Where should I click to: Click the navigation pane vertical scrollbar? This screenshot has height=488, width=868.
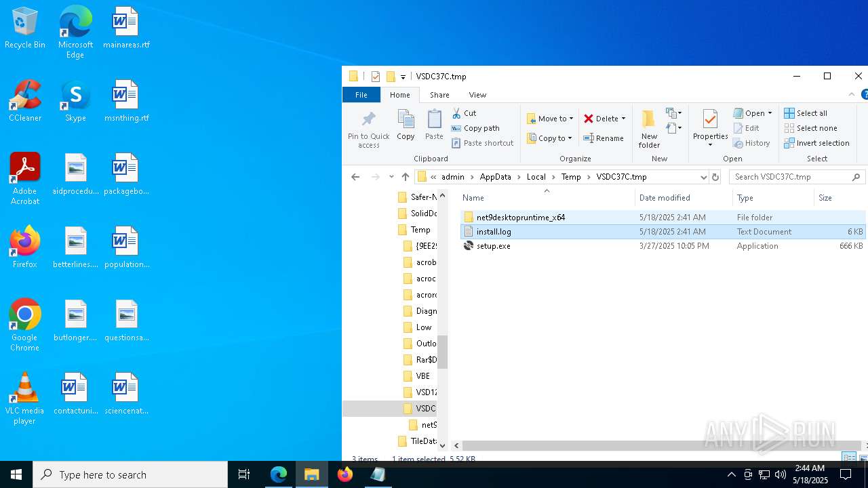click(443, 352)
